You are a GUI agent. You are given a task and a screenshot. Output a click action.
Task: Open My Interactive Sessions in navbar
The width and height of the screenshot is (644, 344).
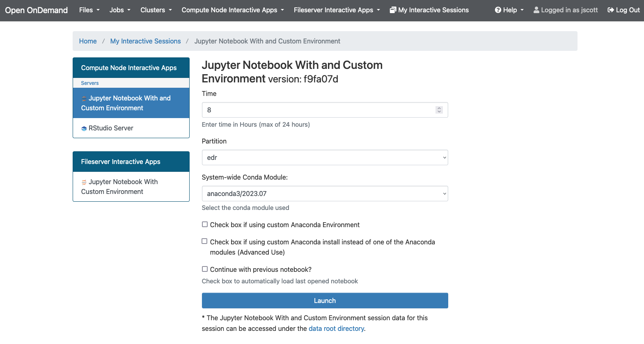click(x=429, y=10)
